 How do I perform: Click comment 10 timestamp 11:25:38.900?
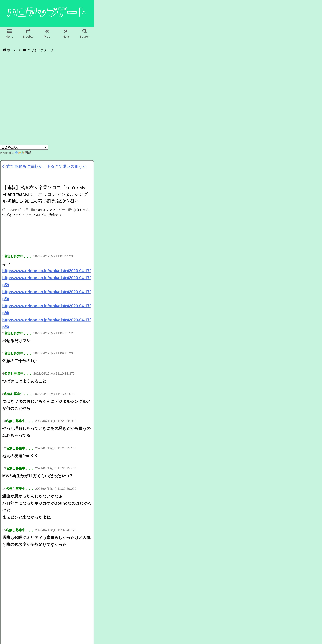click(56, 421)
